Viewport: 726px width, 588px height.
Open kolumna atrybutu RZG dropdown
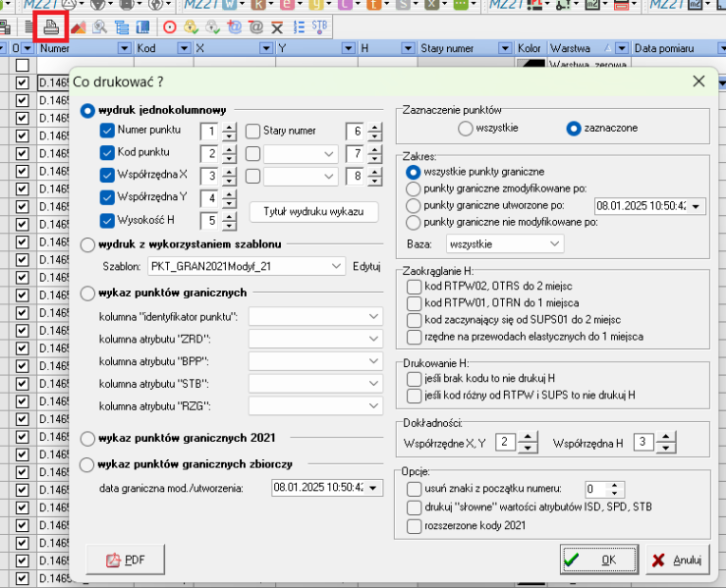(315, 405)
